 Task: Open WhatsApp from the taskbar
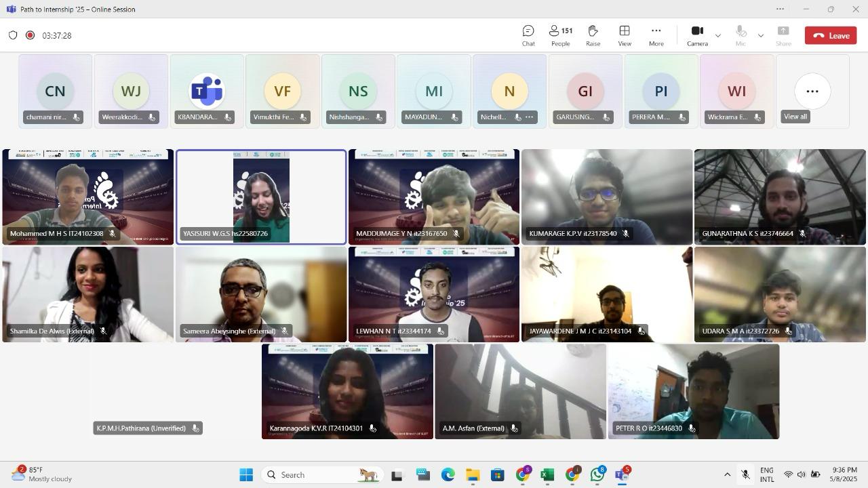597,475
